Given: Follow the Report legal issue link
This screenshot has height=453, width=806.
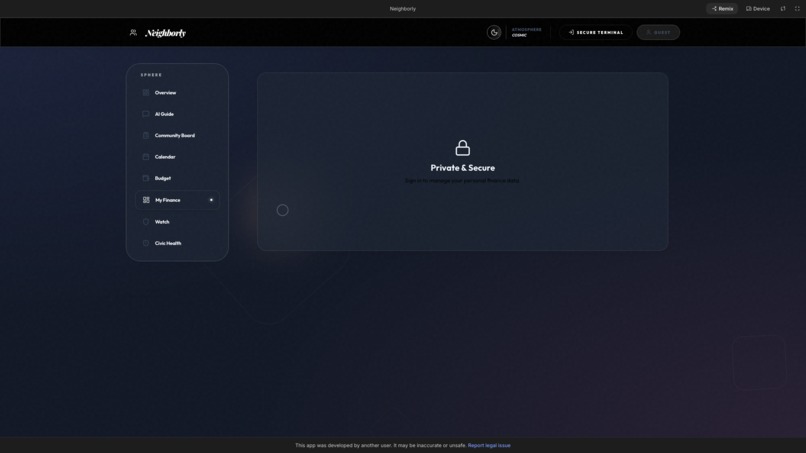Looking at the screenshot, I should 489,445.
